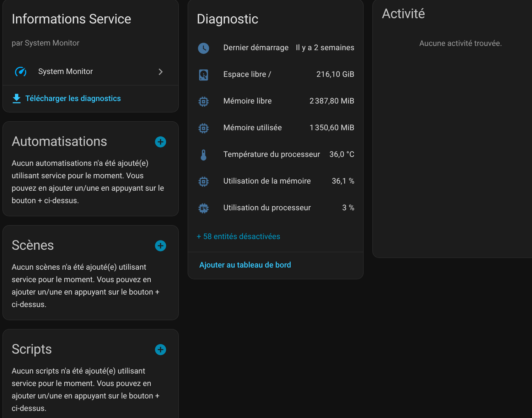Viewport: 532px width, 418px height.
Task: Click the chip icon beside Mémoire utilisée
Action: 203,128
